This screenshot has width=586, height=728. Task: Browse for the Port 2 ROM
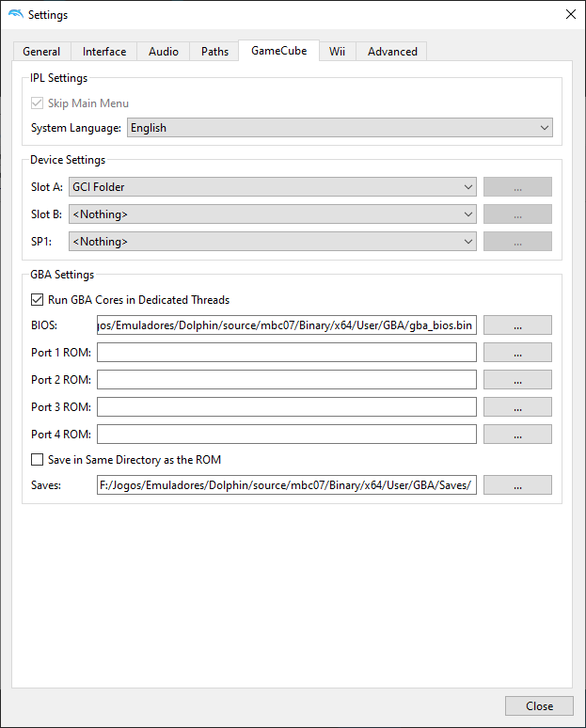tap(517, 380)
